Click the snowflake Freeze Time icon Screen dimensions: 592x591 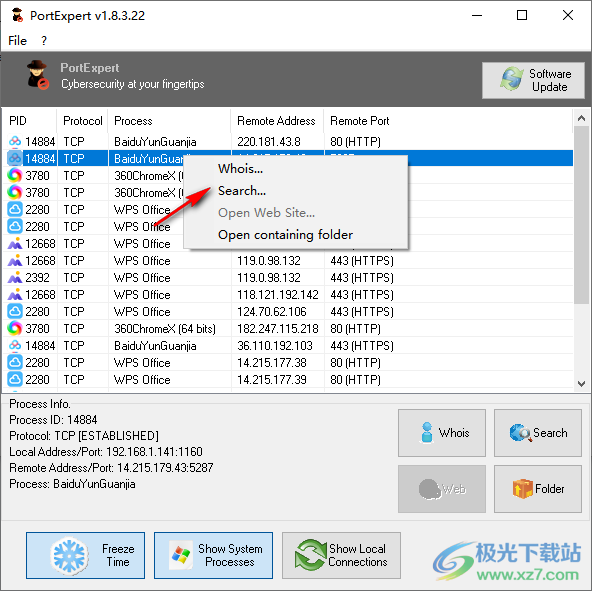pyautogui.click(x=69, y=556)
